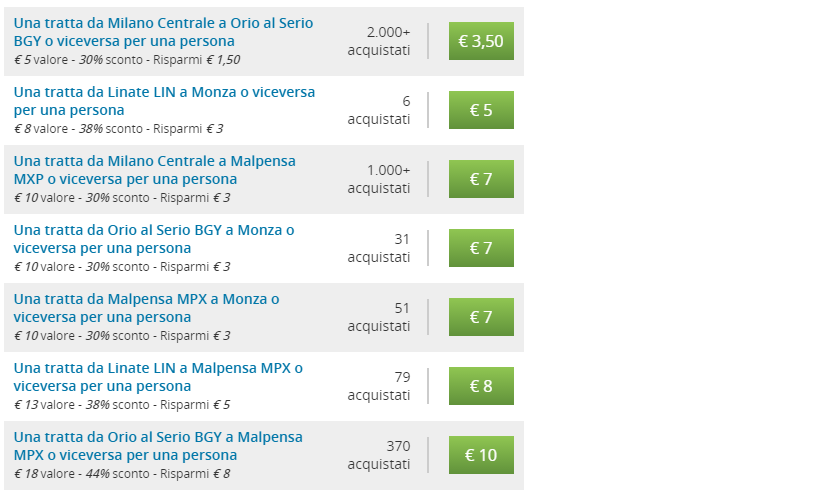Open the Malpensa MPX to Monza deal link
This screenshot has height=497, width=819.
146,307
